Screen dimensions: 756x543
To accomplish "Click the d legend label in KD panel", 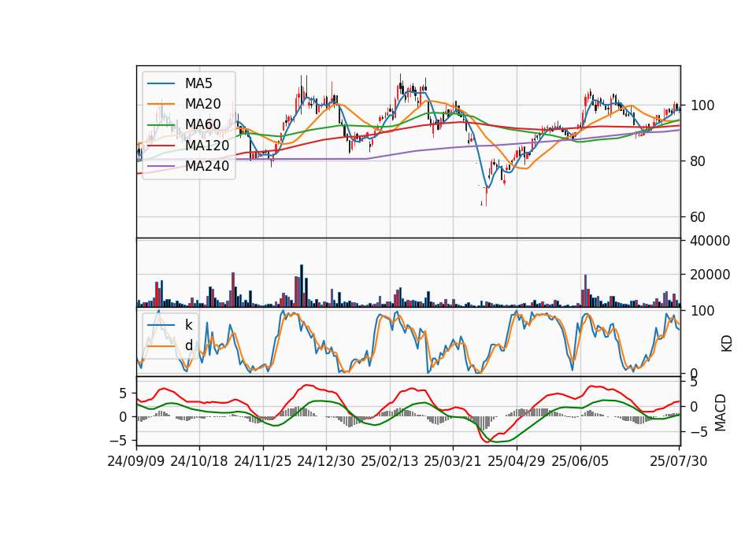I will tap(188, 345).
